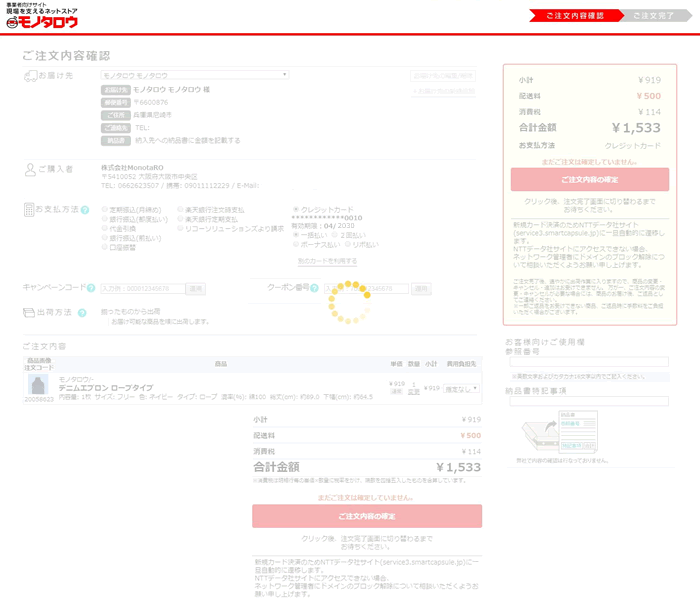Click sidebar total ¥1,533
The image size is (700, 600).
[636, 128]
